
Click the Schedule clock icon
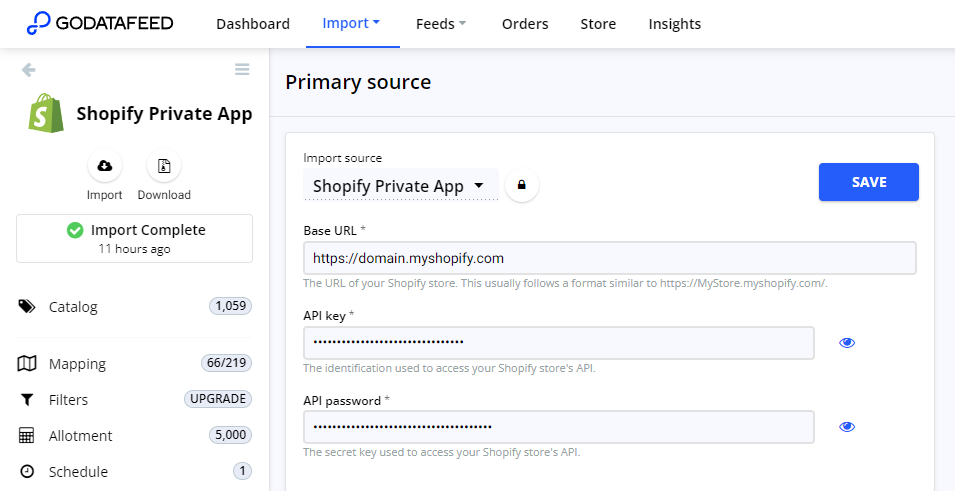27,472
